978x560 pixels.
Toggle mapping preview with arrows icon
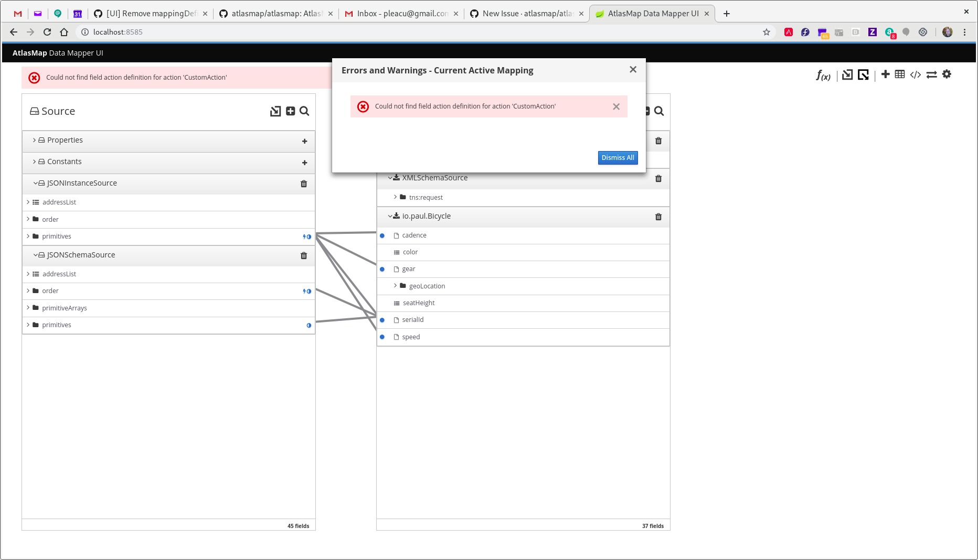pos(932,74)
